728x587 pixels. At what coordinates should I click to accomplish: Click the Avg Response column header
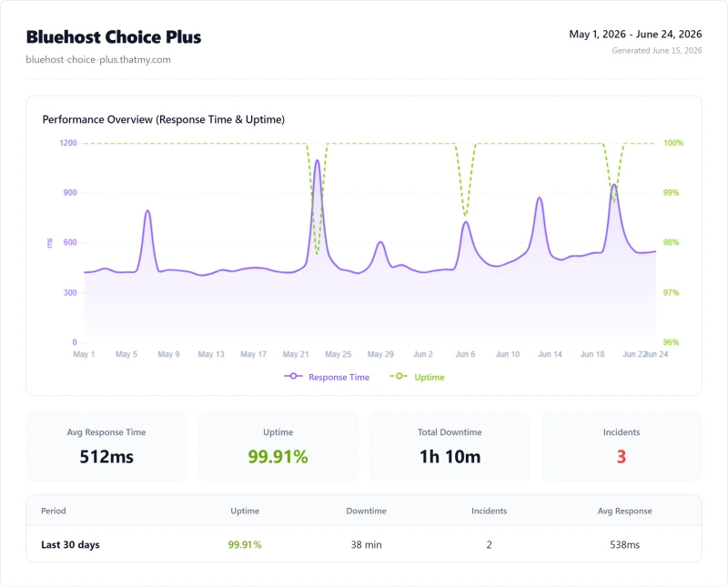pos(624,511)
